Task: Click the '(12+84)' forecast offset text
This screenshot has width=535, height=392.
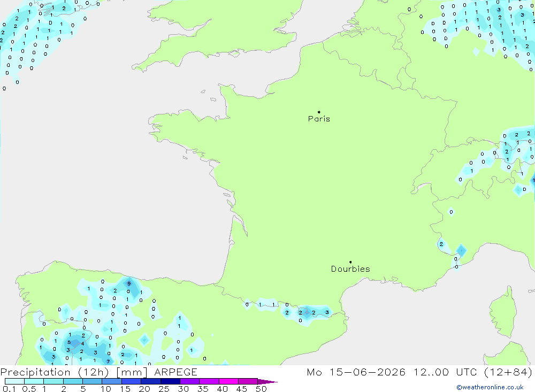Action: [x=508, y=372]
